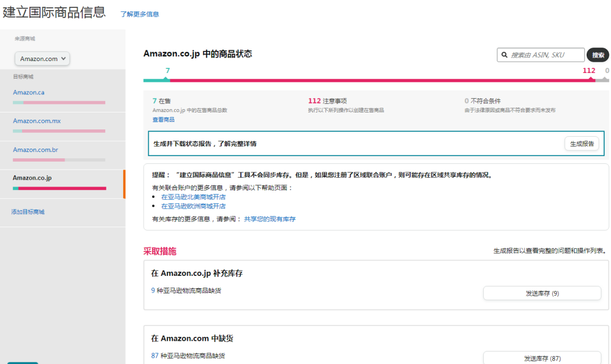Click the '生成并下载状态报告，了解完整详情' text
Screen dimensions: 611x364
205,144
